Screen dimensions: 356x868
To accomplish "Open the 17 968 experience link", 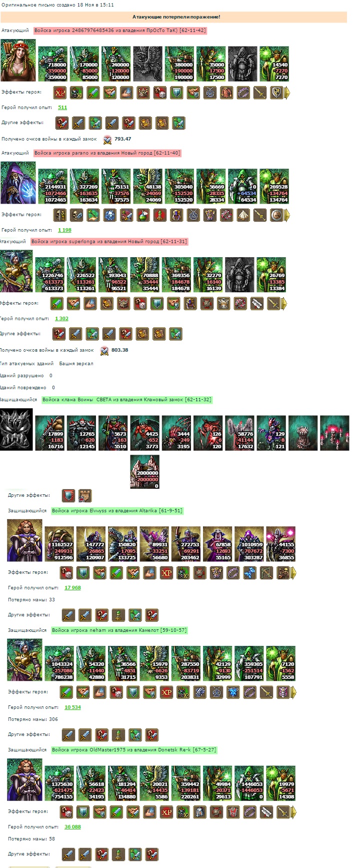I will click(72, 588).
